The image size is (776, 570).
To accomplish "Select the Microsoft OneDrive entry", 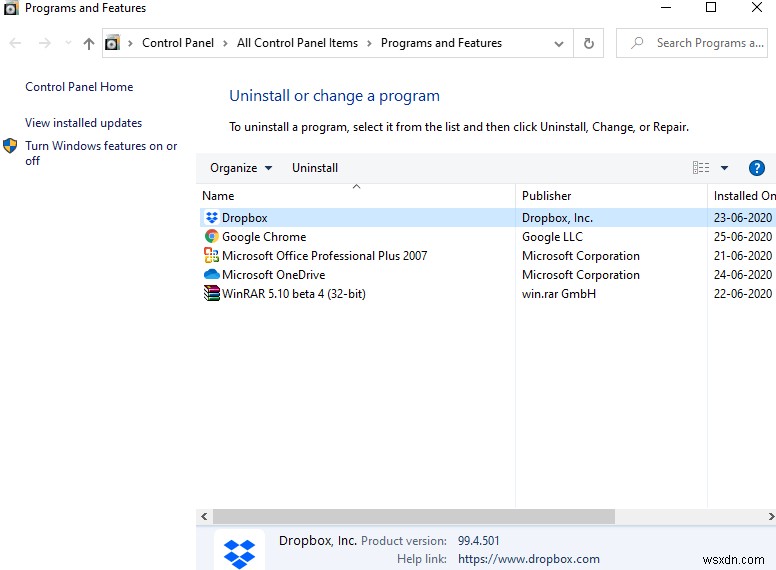I will [273, 274].
